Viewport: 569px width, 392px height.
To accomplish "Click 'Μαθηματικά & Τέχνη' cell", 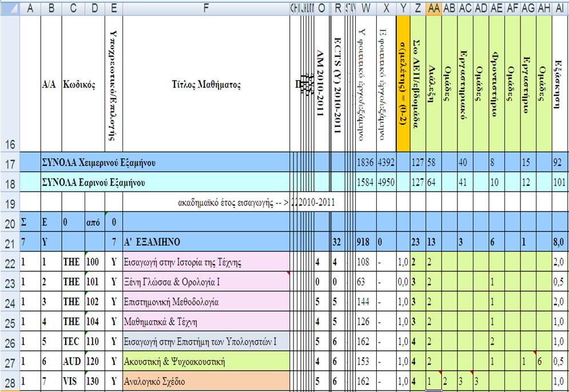I will tap(206, 321).
